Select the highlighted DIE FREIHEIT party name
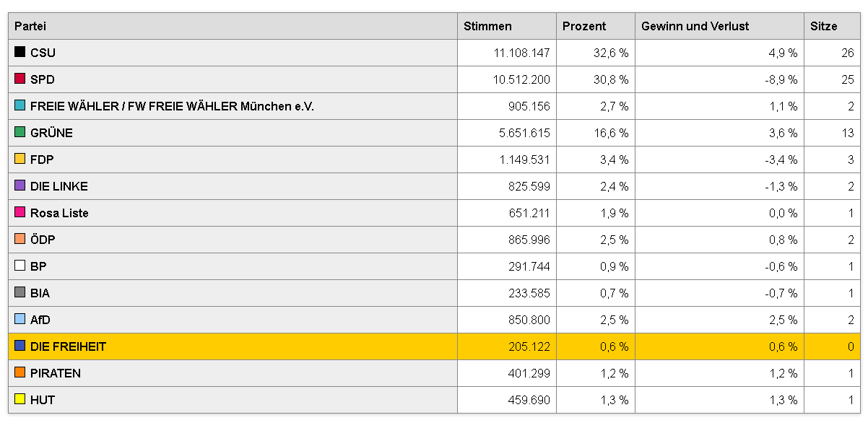This screenshot has height=428, width=868. [68, 346]
